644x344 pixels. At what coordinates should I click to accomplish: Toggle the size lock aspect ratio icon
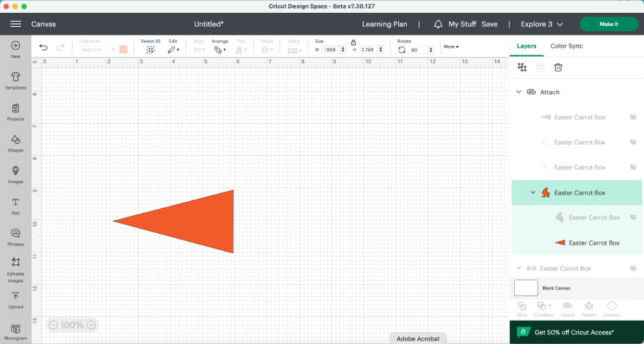tap(353, 42)
